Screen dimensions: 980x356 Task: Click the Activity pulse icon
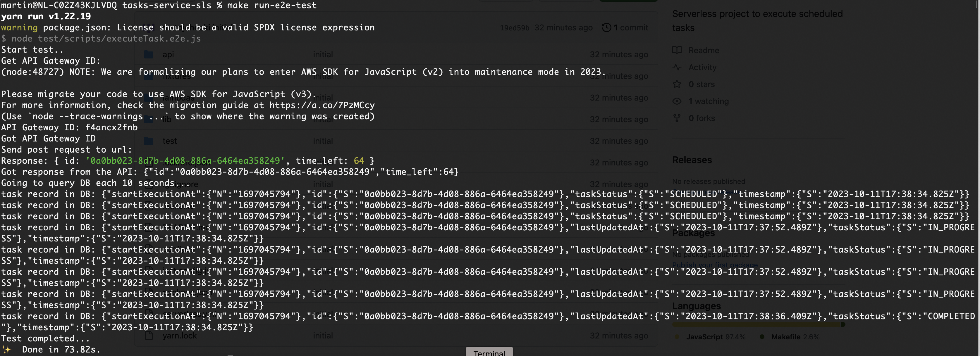coord(677,67)
